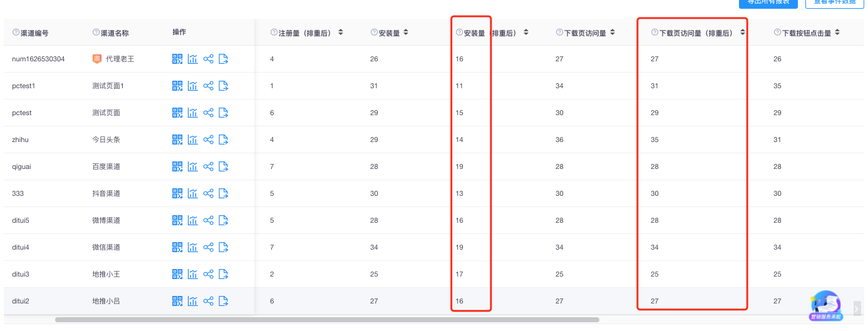Click orange badge next to 代理老王

(x=97, y=59)
